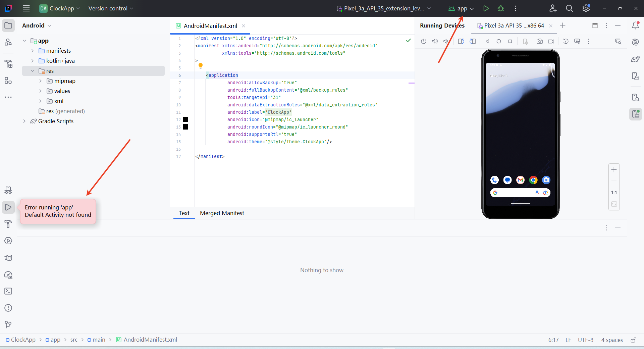Open the Structure sidebar icon
The image size is (644, 349).
point(8,81)
